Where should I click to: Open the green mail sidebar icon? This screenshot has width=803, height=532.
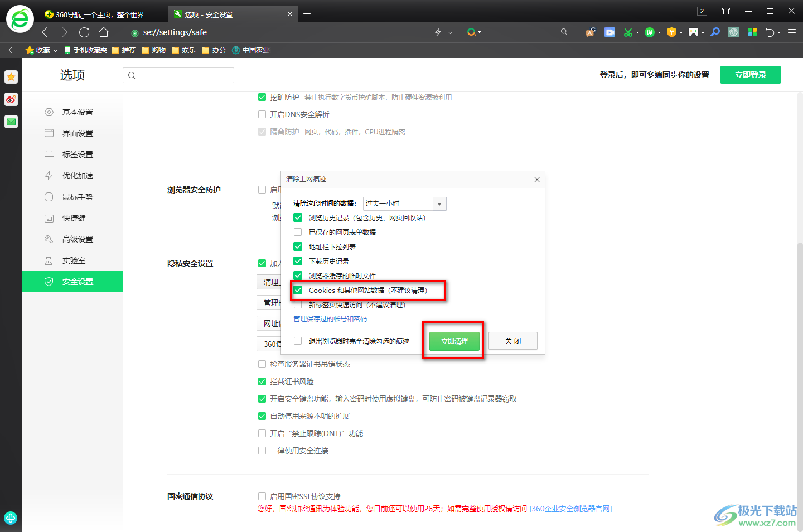tap(11, 122)
